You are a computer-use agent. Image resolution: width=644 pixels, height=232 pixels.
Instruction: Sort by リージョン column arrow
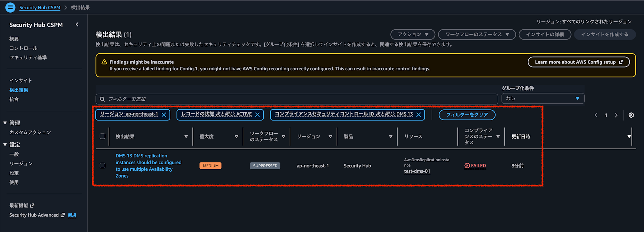tap(330, 137)
